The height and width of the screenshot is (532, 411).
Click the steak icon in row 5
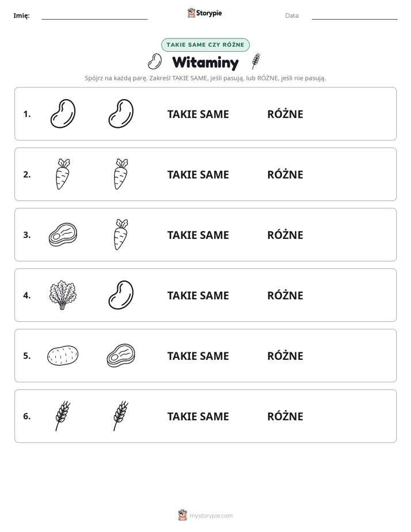pos(121,355)
